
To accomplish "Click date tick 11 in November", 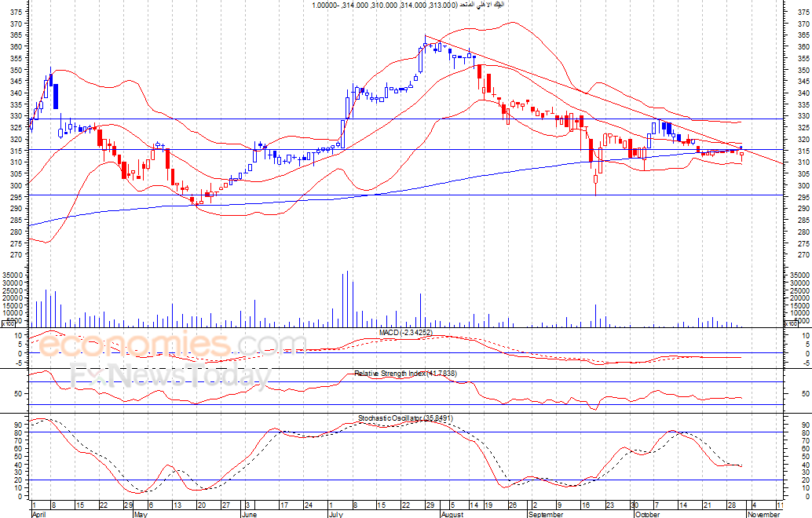I will click(780, 505).
